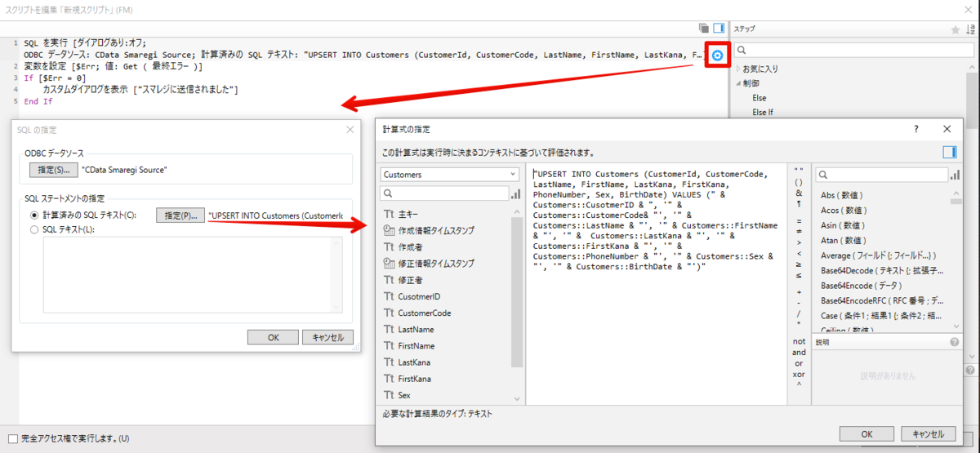
Task: Click 指定(S)... button for ODBC data source
Action: 52,170
